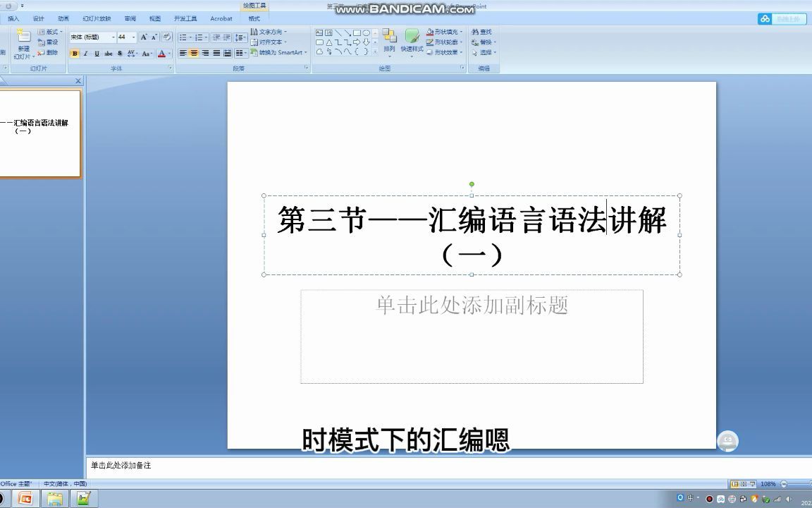Click the Italic formatting icon
This screenshot has height=508, width=812.
pos(86,53)
